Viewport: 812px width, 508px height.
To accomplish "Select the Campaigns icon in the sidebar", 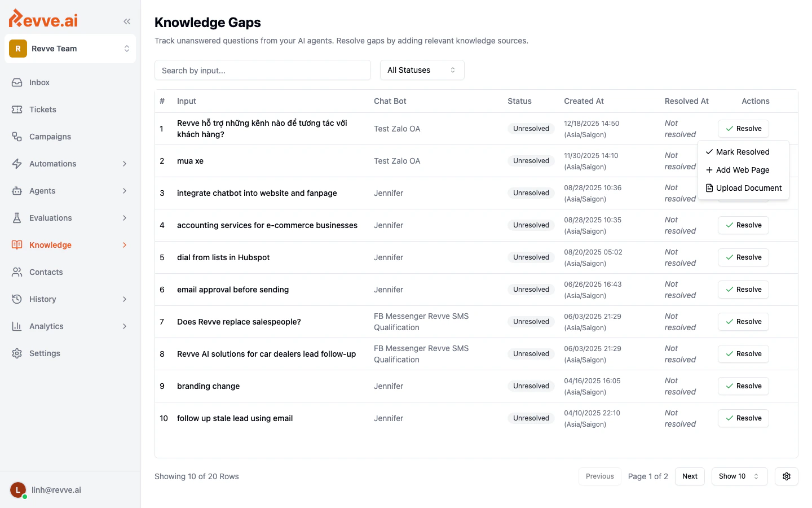I will 17,137.
